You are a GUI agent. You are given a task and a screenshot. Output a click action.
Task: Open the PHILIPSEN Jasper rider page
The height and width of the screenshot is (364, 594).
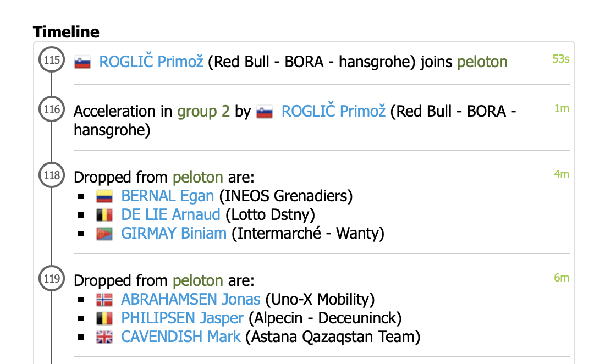(x=182, y=318)
